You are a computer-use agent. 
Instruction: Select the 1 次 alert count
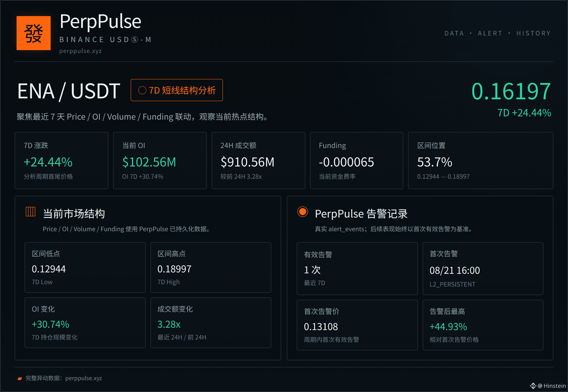pyautogui.click(x=312, y=270)
